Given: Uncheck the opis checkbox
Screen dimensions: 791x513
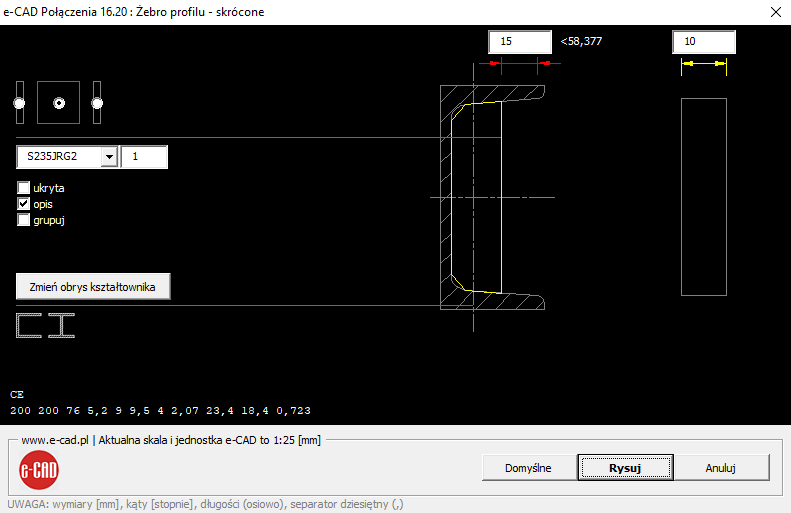Looking at the screenshot, I should pos(24,204).
